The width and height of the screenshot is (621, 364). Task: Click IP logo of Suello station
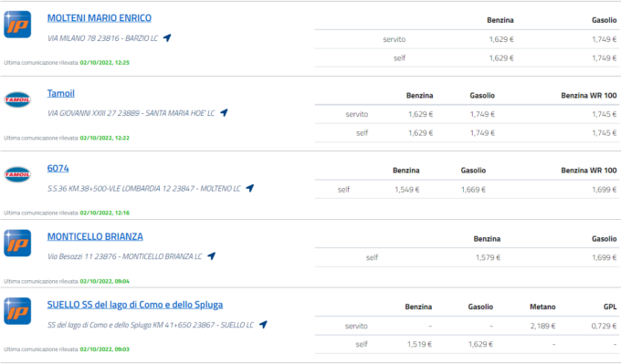pyautogui.click(x=17, y=311)
